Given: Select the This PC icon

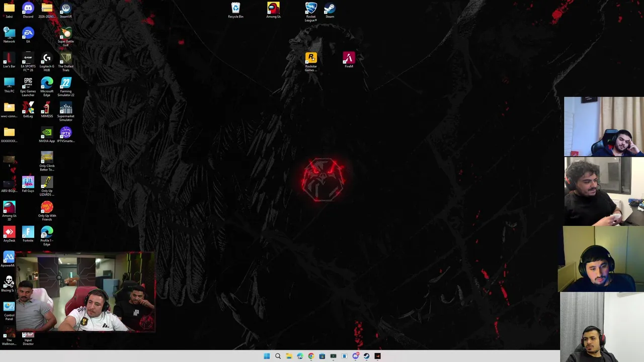Looking at the screenshot, I should click(9, 85).
